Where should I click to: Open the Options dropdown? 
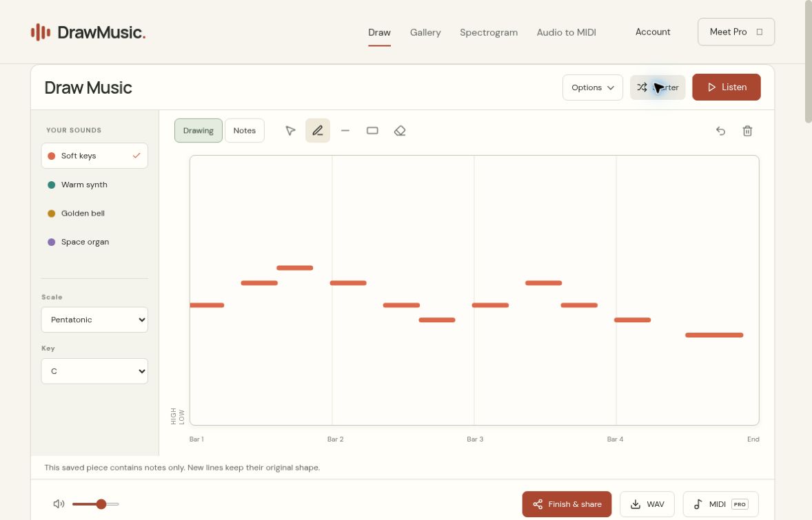point(592,87)
